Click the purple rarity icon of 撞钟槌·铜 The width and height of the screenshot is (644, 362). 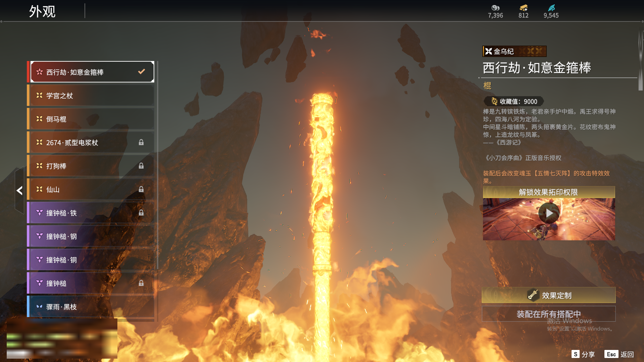click(39, 259)
